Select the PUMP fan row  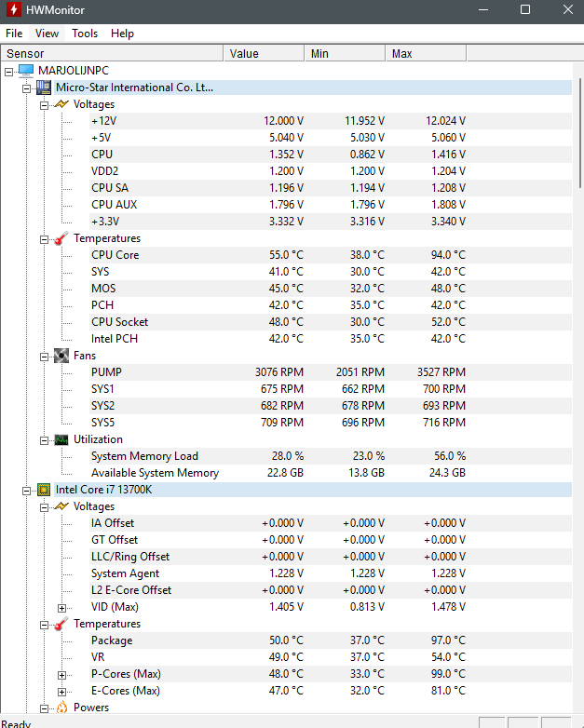tap(331, 371)
